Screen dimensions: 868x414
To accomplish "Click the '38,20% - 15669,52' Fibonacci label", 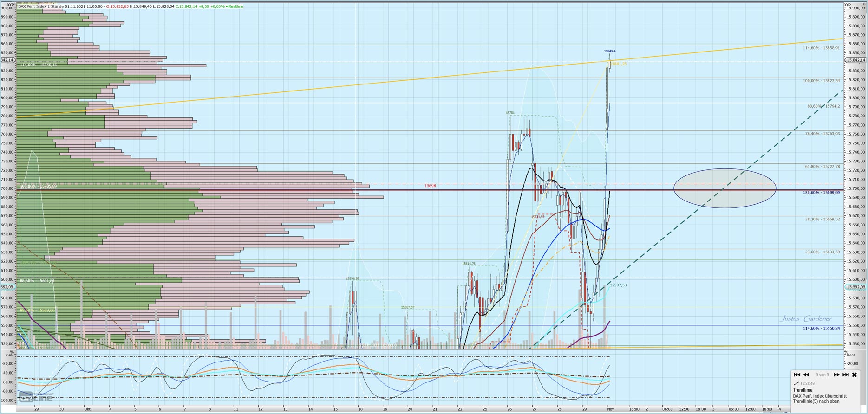I will pyautogui.click(x=822, y=219).
